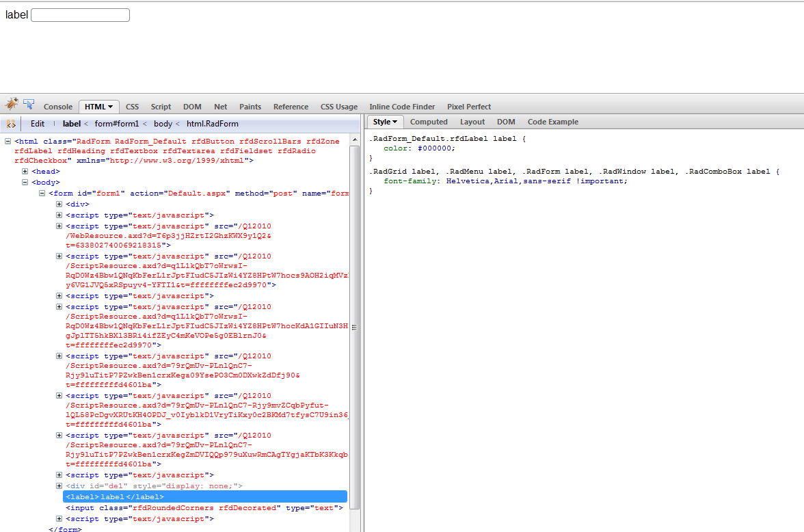
Task: Open the Console tab
Action: [58, 107]
